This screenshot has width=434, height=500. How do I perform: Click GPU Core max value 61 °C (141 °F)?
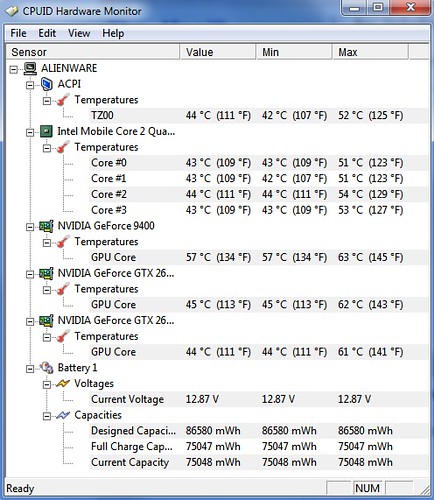(371, 352)
